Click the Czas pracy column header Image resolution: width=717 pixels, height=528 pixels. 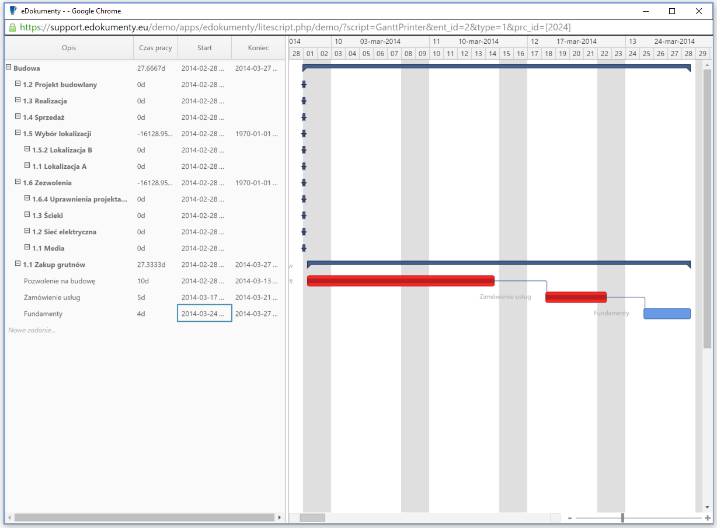pos(154,47)
